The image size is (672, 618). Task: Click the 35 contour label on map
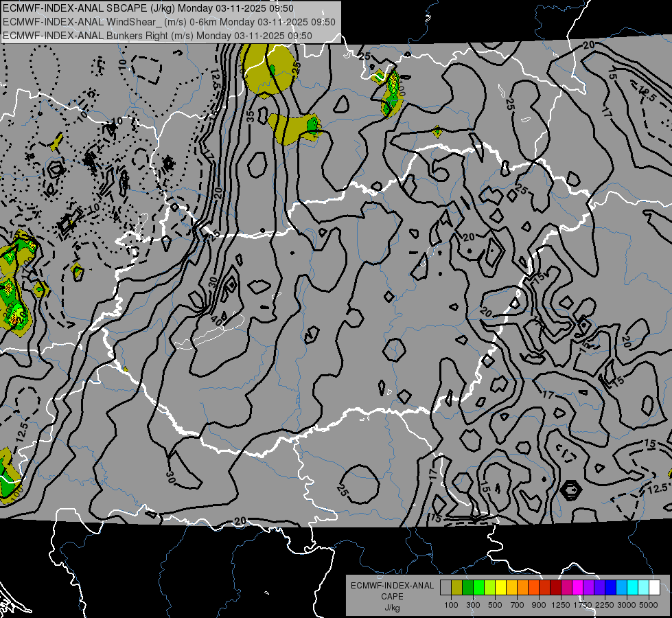(251, 116)
